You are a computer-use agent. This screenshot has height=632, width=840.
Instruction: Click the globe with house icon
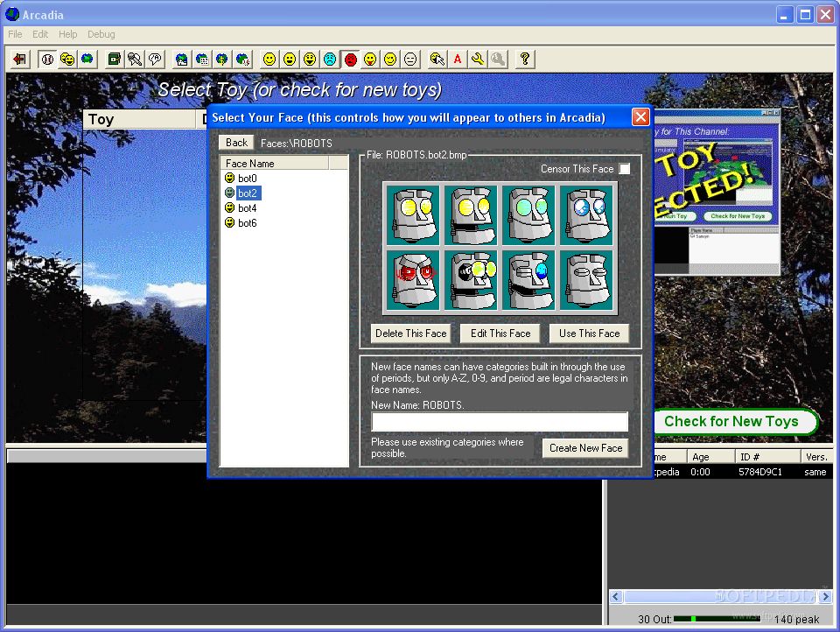tap(182, 59)
